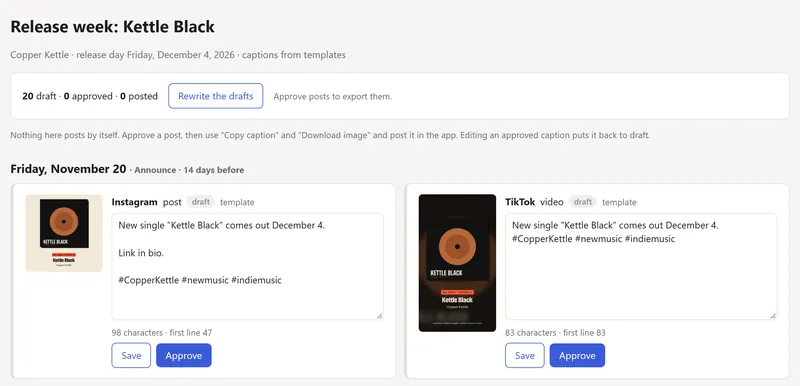Click the "Approve posts to export them." hint
This screenshot has width=800, height=386.
[x=333, y=96]
